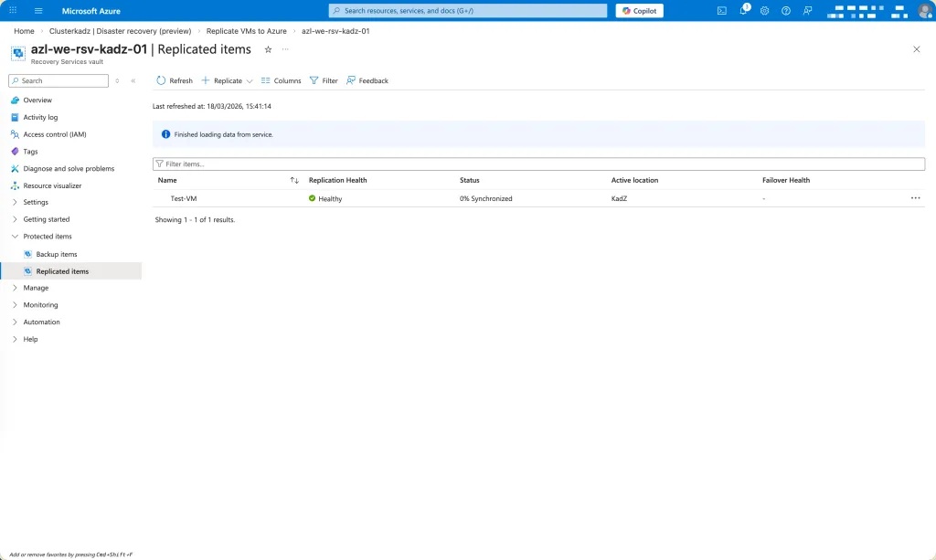Open Cloud Shell from the top bar
Screen dimensions: 936x560
pyautogui.click(x=722, y=11)
